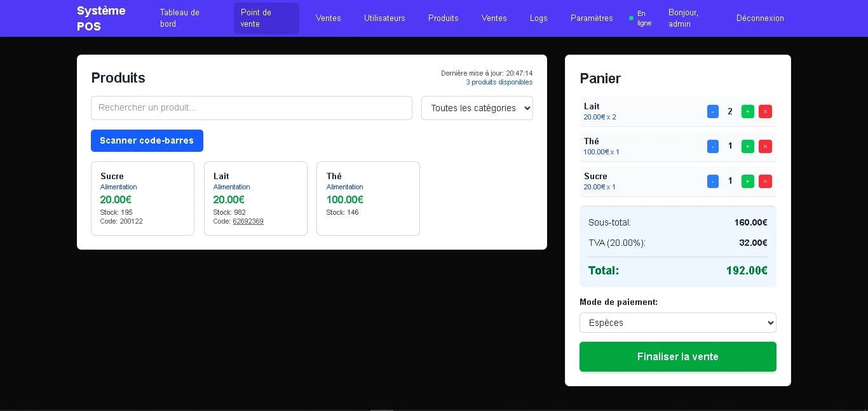Screen dimensions: 868x411
Task: Remove Sucre from the cart
Action: (x=765, y=181)
